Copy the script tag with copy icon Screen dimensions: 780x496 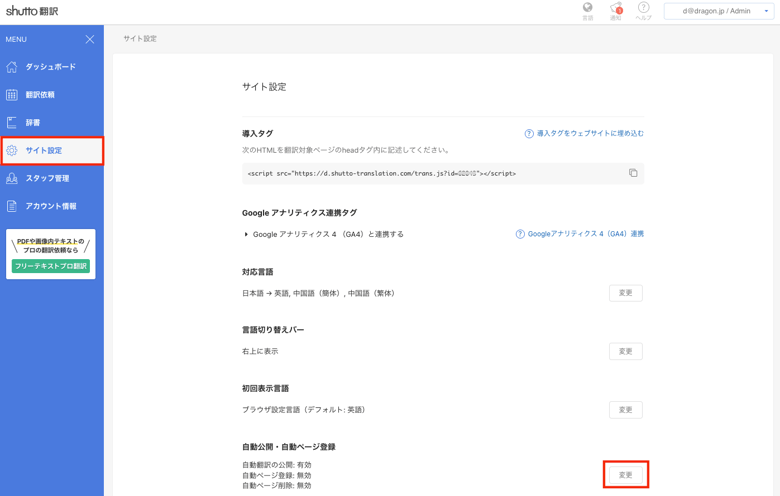[633, 173]
